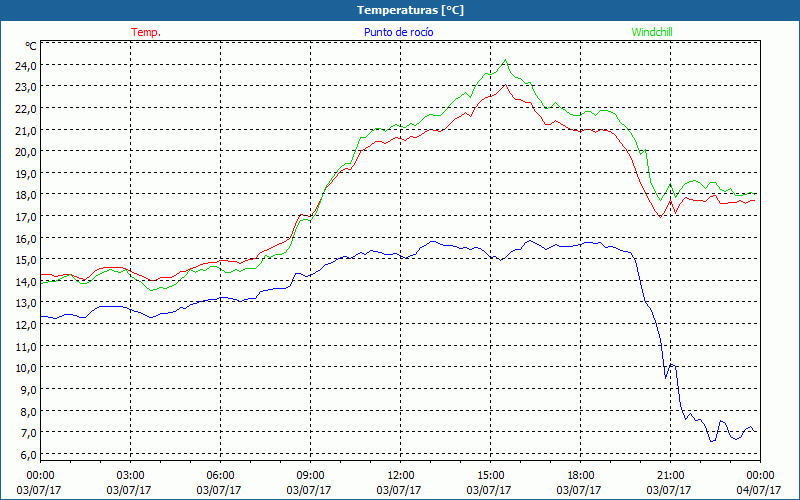Click the 21,0 y-axis value
The height and width of the screenshot is (500, 800).
point(27,130)
